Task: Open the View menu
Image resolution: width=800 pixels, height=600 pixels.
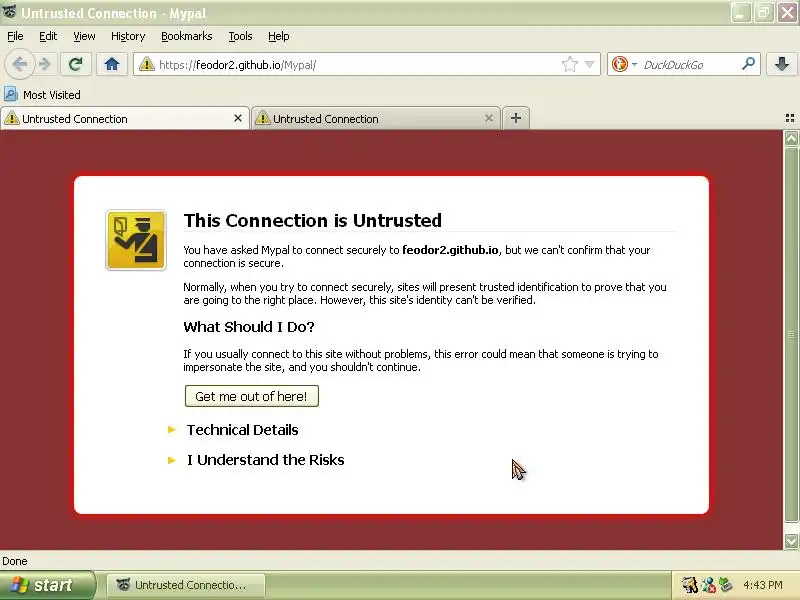Action: tap(84, 36)
